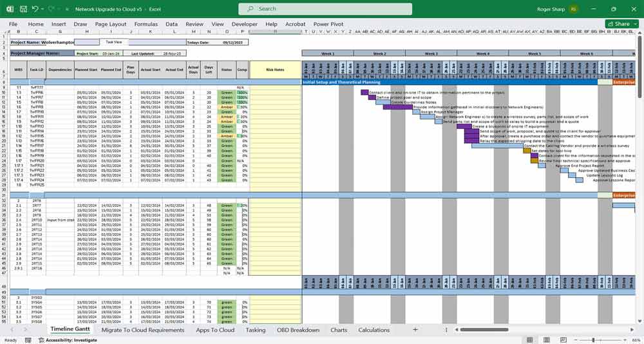The height and width of the screenshot is (344, 644).
Task: Click the next sheet navigation arrow
Action: (26, 330)
